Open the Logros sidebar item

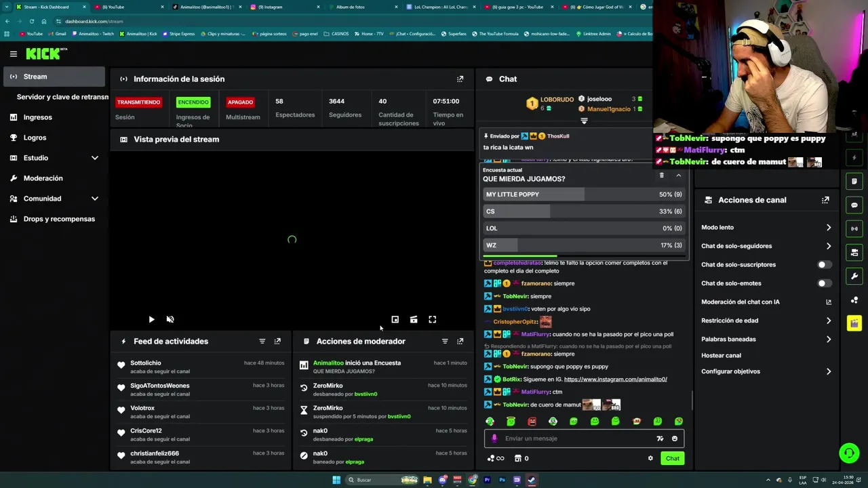pyautogui.click(x=54, y=138)
